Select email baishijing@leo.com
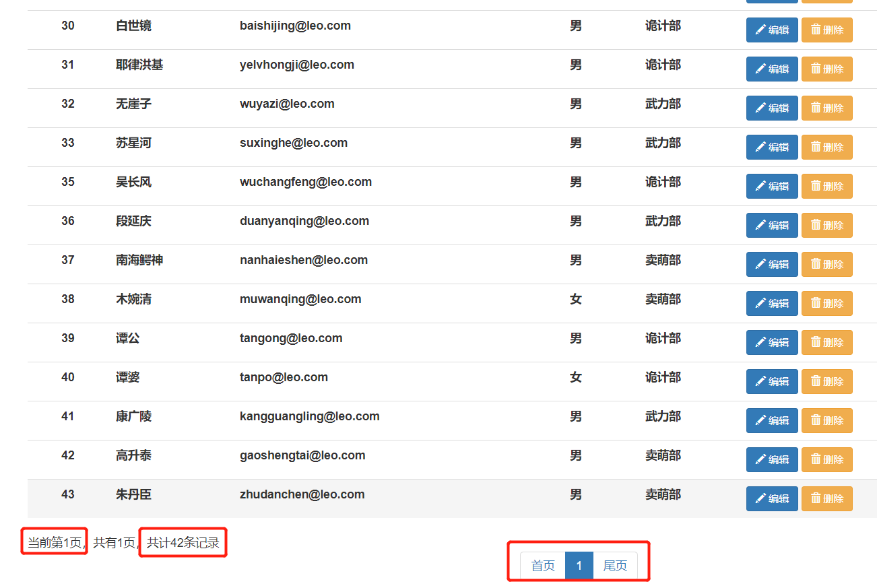Screen dimensions: 877x588 [x=295, y=26]
